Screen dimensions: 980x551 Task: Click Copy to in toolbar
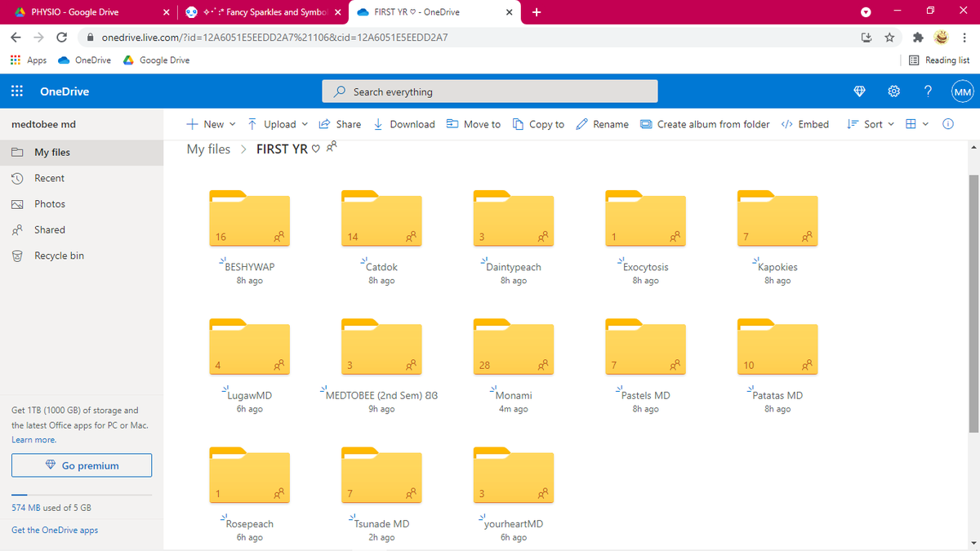pyautogui.click(x=538, y=124)
